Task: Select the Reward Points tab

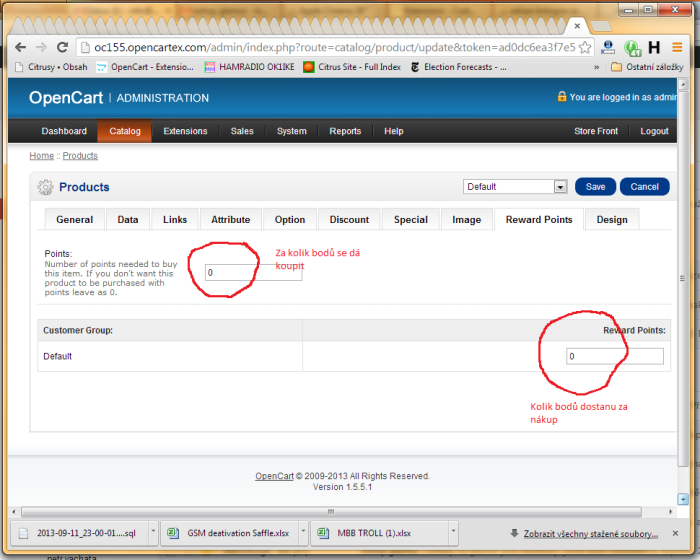Action: (539, 220)
